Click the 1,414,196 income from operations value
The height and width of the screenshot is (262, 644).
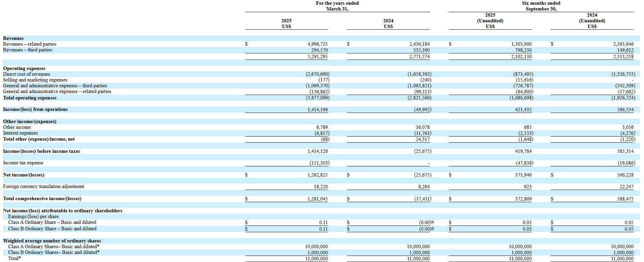coord(317,110)
